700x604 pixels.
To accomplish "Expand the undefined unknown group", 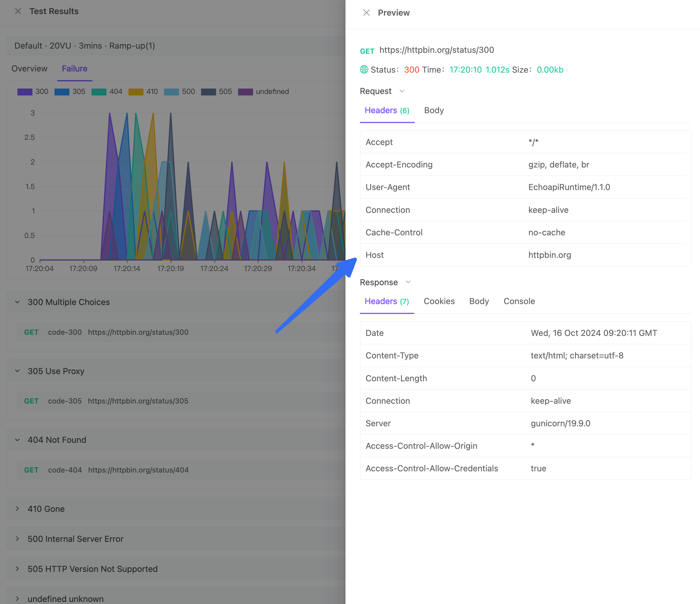I will click(x=17, y=599).
